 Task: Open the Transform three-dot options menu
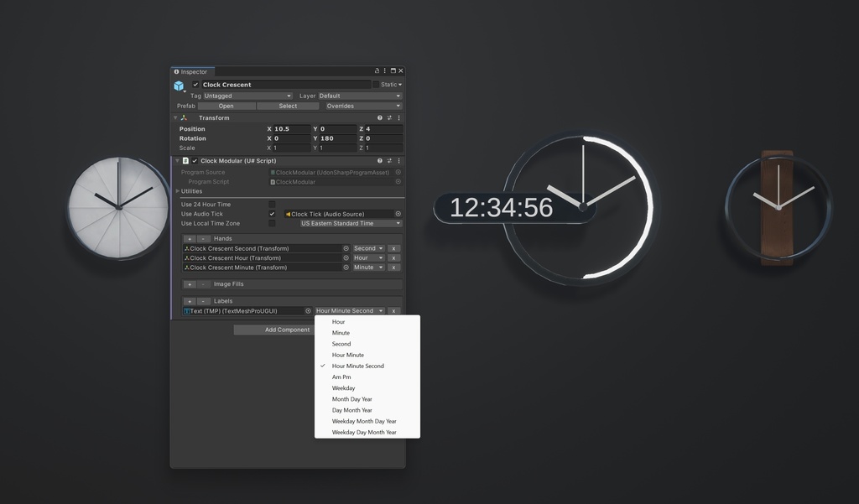click(399, 117)
